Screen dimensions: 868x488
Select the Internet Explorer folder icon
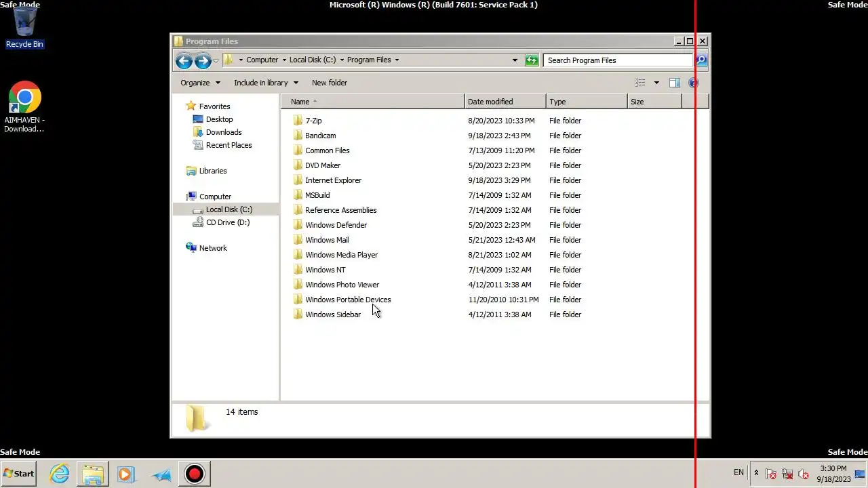click(x=297, y=180)
